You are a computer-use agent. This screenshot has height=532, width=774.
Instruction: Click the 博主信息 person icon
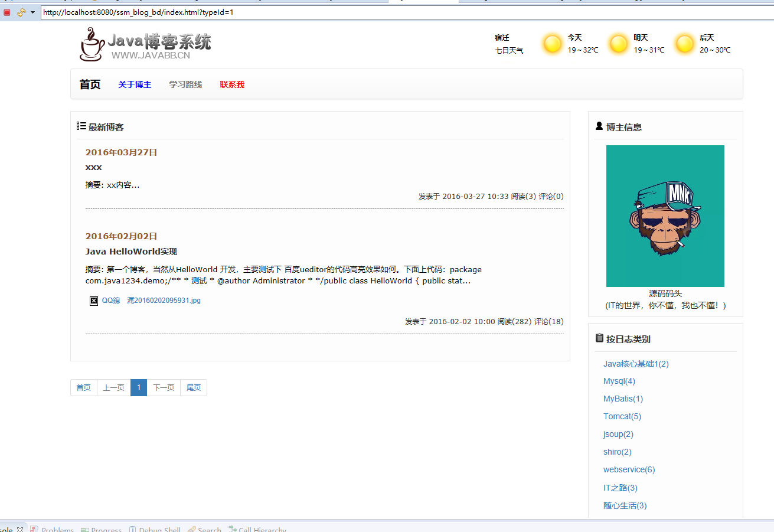[599, 125]
